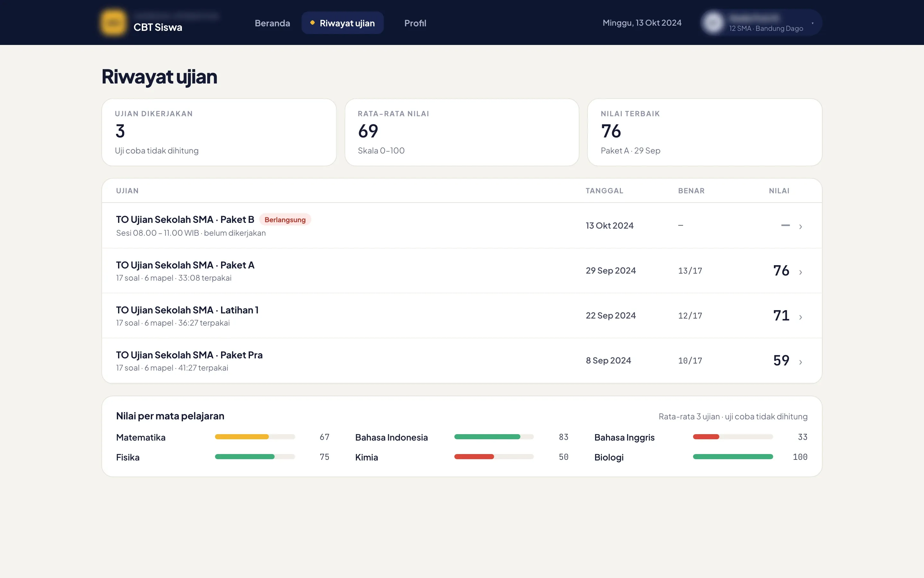The width and height of the screenshot is (924, 578).
Task: Click the Rata-rata Nilai summary card
Action: click(x=462, y=132)
